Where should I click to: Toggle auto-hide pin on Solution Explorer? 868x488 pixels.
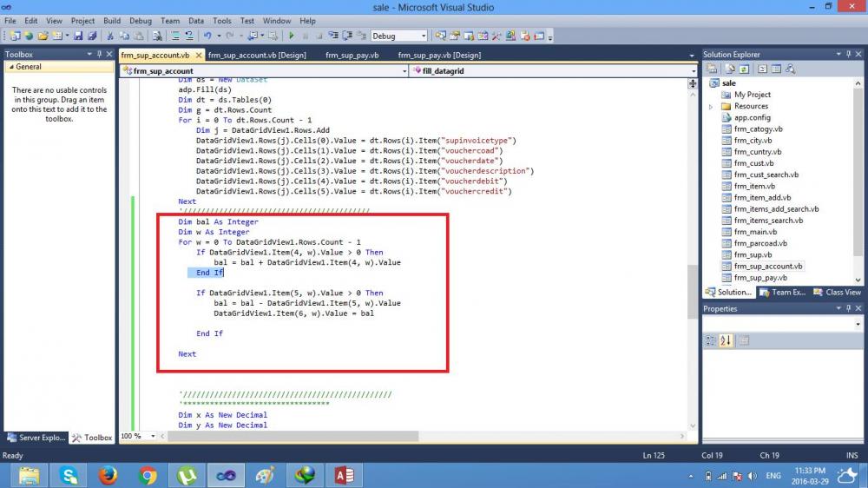[x=848, y=55]
